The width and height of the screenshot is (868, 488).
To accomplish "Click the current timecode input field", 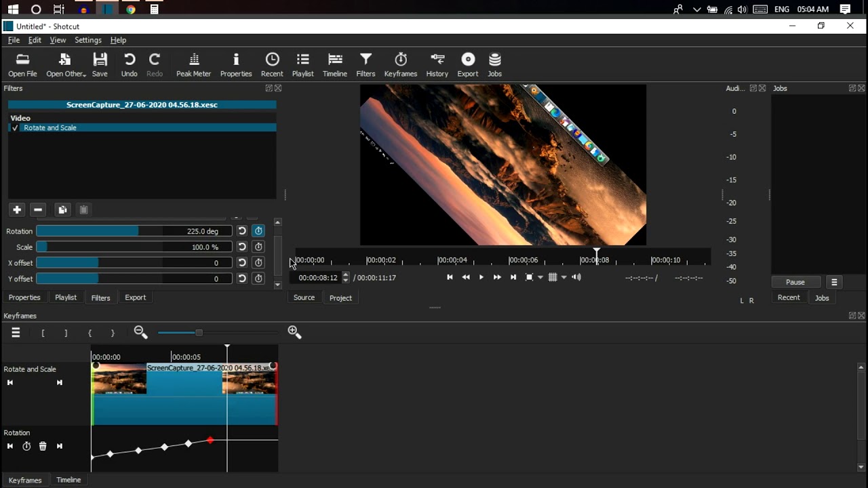I will click(x=317, y=278).
